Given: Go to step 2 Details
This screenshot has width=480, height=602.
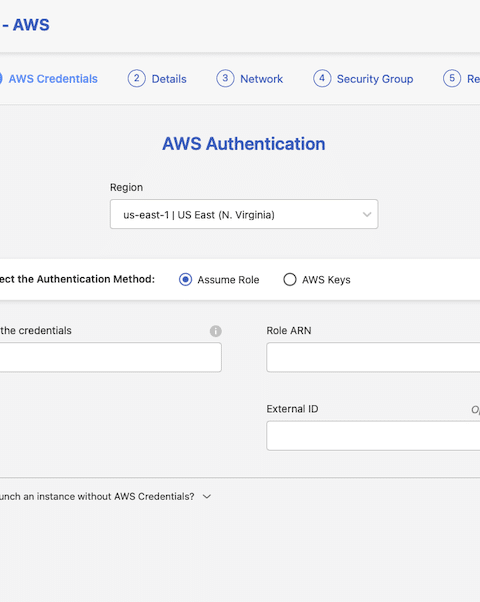Looking at the screenshot, I should 157,79.
